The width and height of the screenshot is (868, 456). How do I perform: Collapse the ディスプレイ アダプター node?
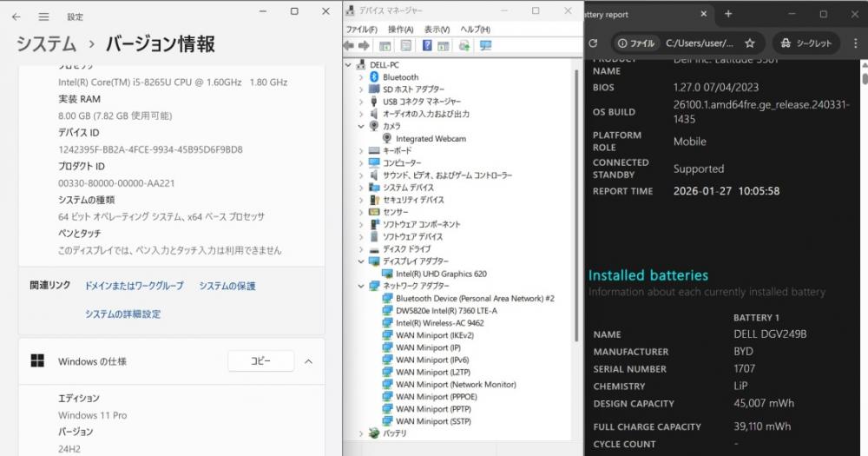(x=361, y=261)
